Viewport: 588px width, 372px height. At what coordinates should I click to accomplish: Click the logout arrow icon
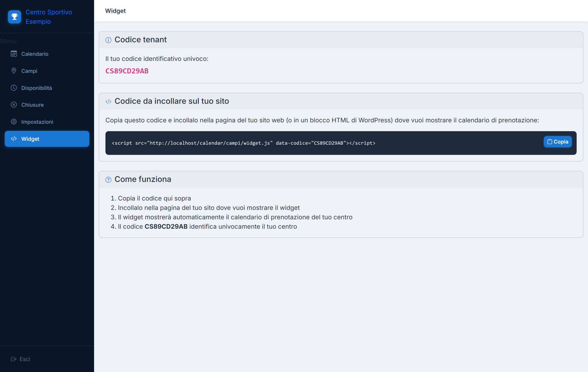13,359
